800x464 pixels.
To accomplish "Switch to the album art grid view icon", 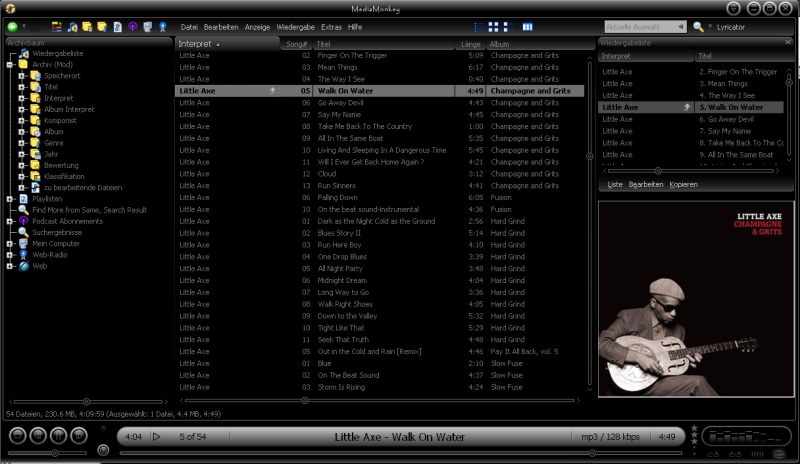I will 493,27.
